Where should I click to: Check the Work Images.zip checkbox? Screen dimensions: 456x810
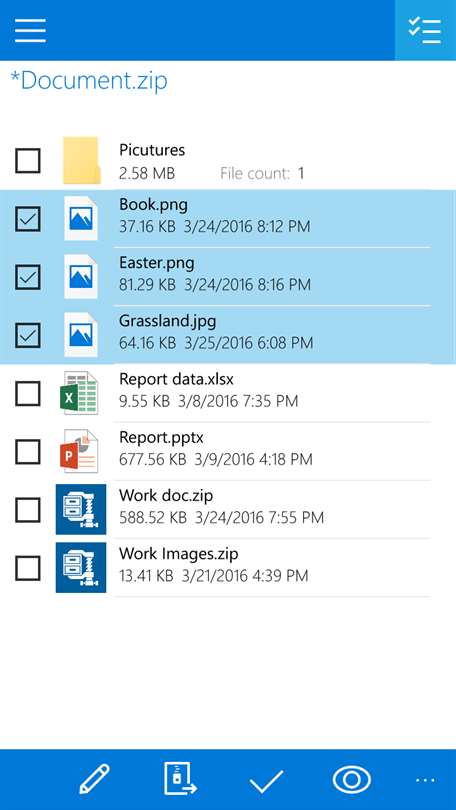(27, 568)
